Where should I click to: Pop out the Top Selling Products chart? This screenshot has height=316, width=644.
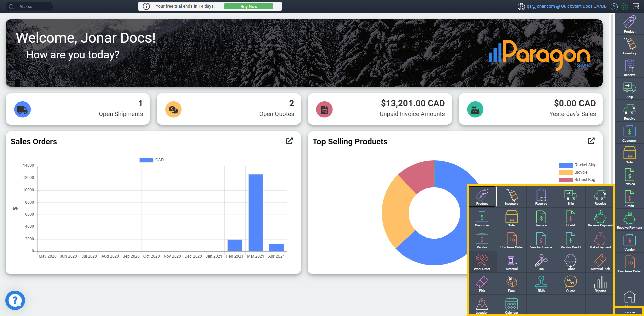591,141
